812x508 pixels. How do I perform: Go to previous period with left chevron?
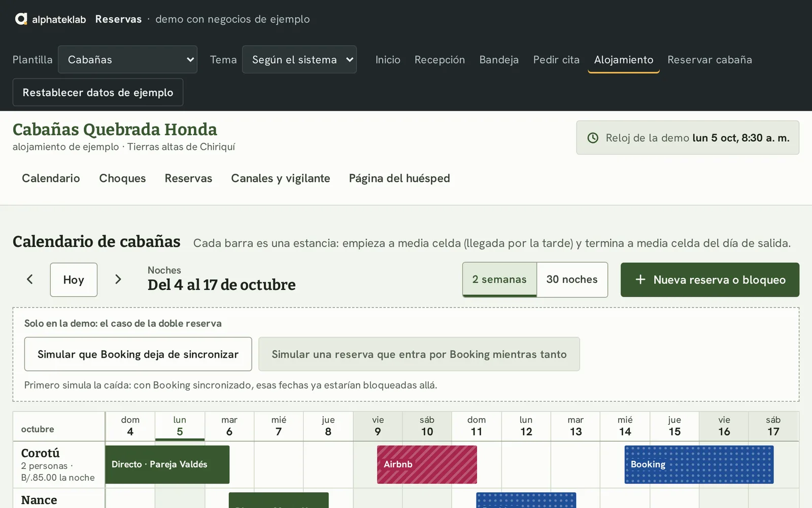tap(30, 279)
